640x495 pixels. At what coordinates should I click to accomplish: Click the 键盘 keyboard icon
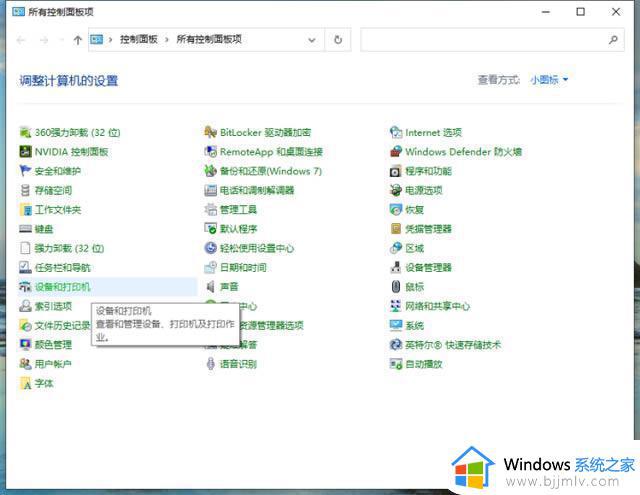click(x=25, y=229)
